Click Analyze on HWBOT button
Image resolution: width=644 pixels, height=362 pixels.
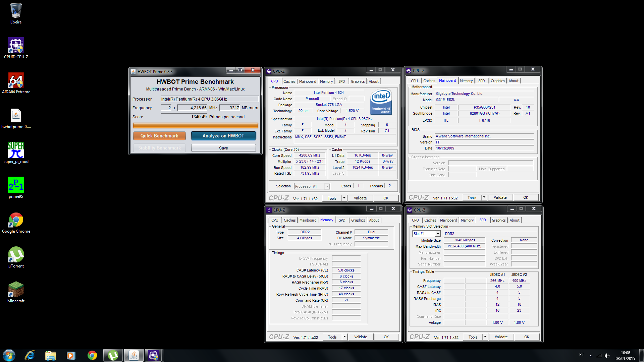pos(223,136)
